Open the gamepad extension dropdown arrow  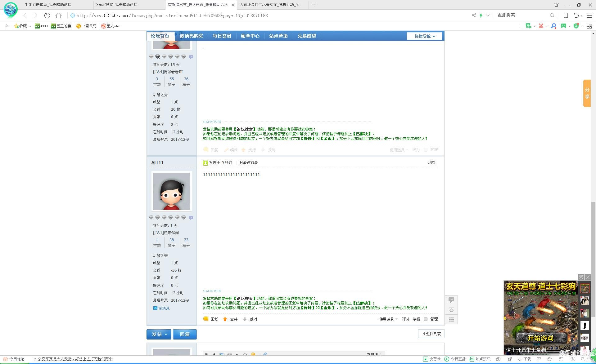(569, 26)
